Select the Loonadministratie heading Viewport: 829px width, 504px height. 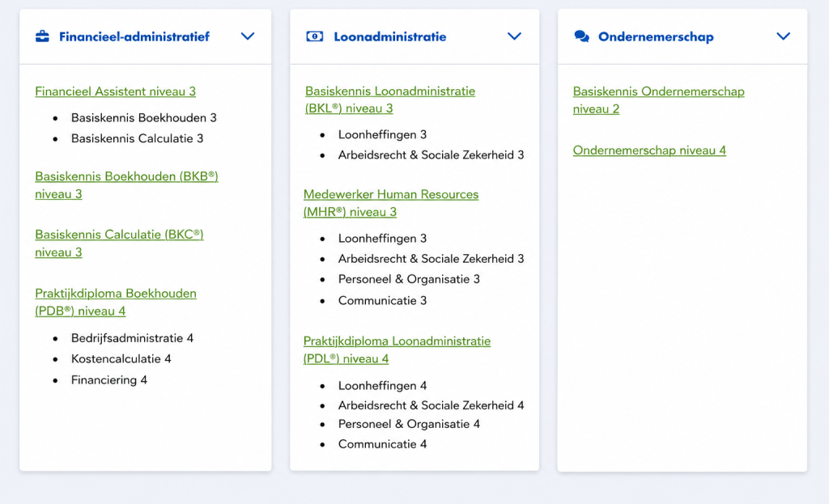[390, 36]
